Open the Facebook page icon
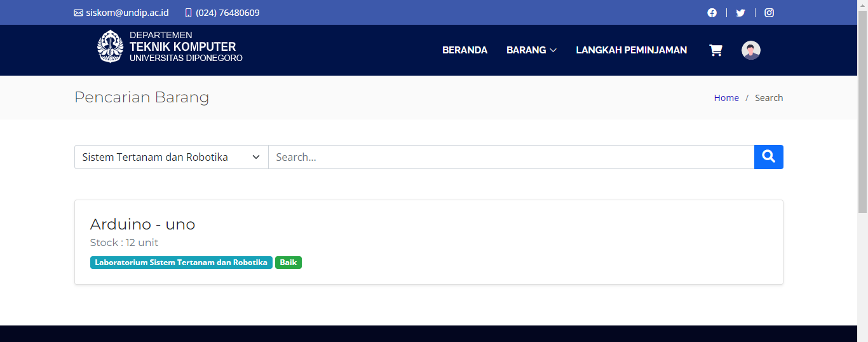 click(712, 13)
